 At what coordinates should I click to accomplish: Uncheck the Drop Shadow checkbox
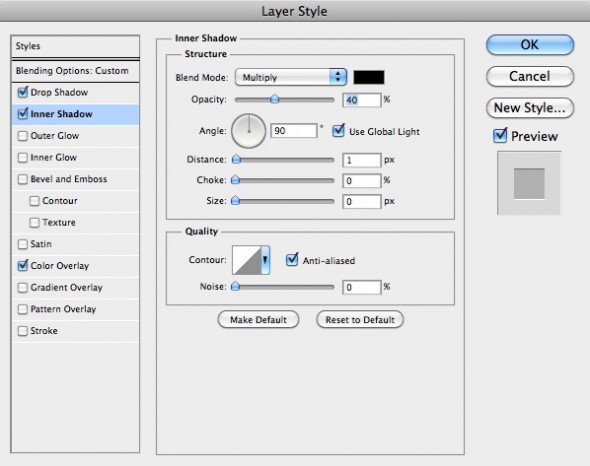point(23,92)
